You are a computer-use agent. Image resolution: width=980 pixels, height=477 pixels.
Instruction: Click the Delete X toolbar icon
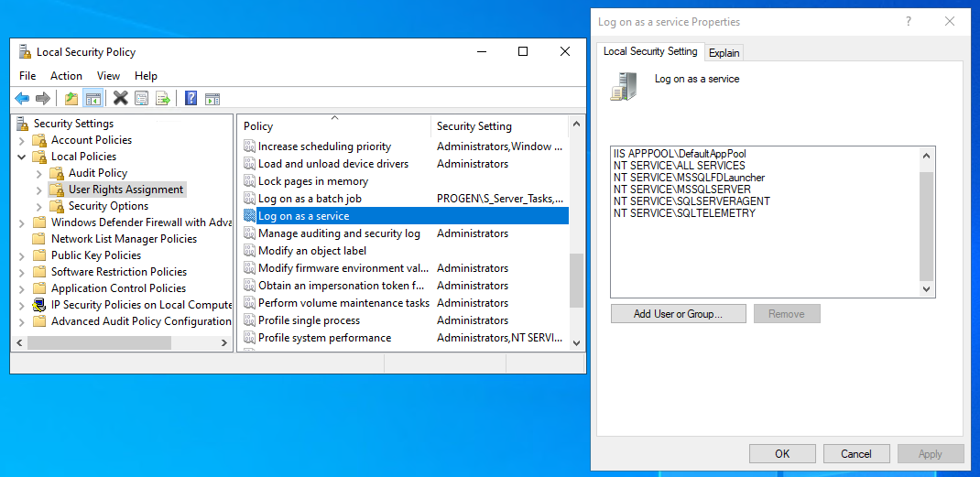120,98
